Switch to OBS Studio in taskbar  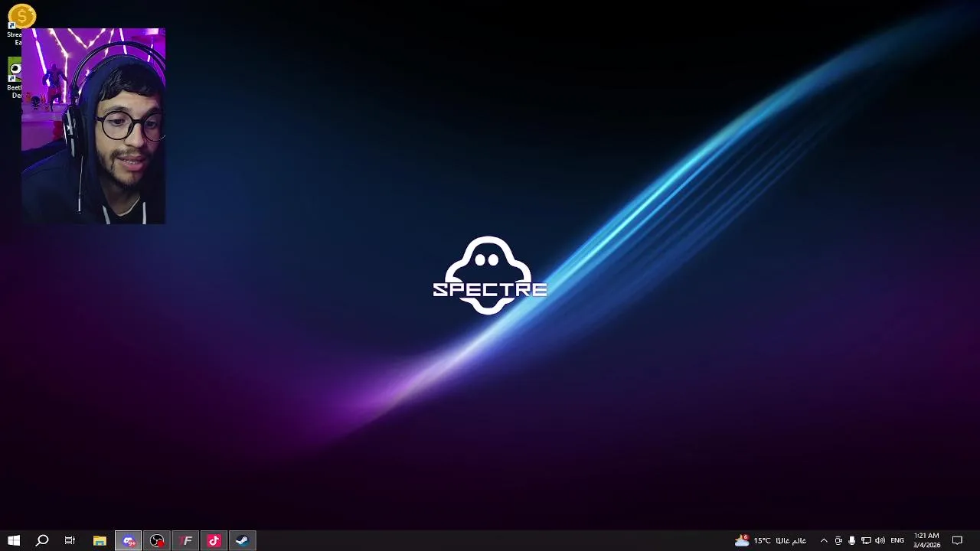157,540
